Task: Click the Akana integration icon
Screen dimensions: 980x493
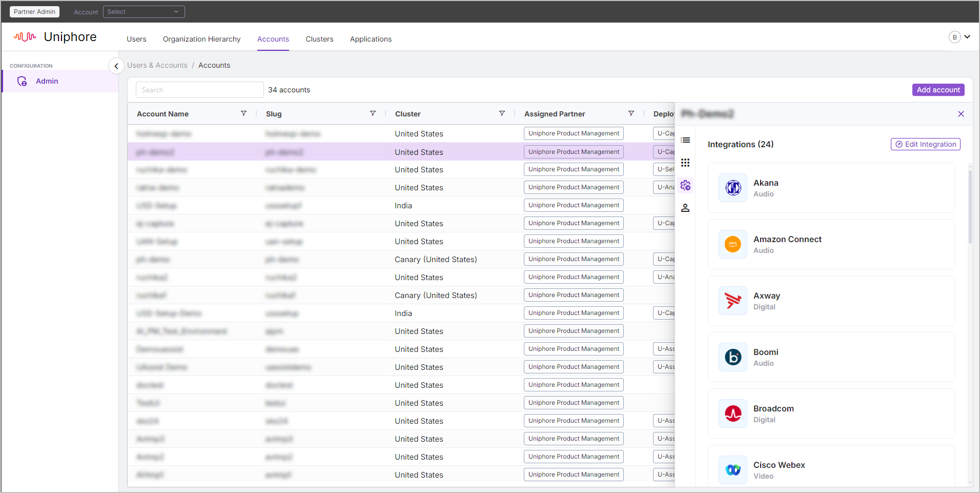Action: tap(733, 188)
